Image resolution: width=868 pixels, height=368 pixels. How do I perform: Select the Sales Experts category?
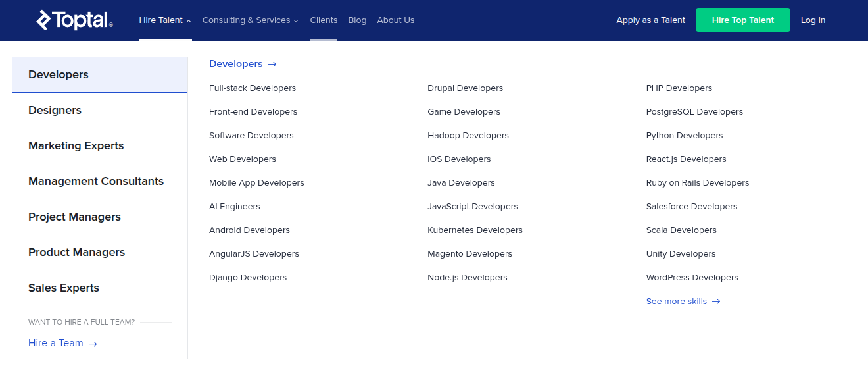[x=100, y=288]
